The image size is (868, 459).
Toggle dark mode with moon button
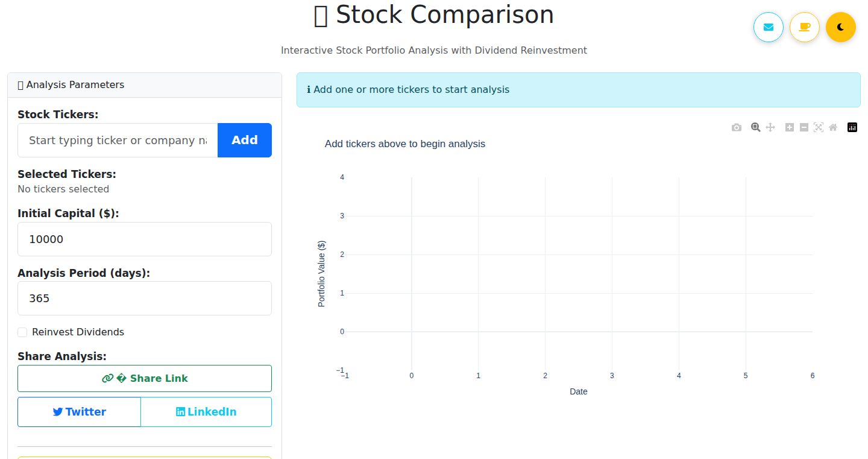[x=841, y=27]
